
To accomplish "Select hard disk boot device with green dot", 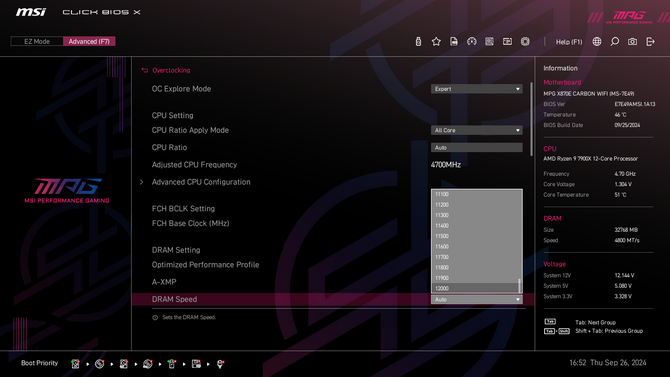I will (x=75, y=364).
